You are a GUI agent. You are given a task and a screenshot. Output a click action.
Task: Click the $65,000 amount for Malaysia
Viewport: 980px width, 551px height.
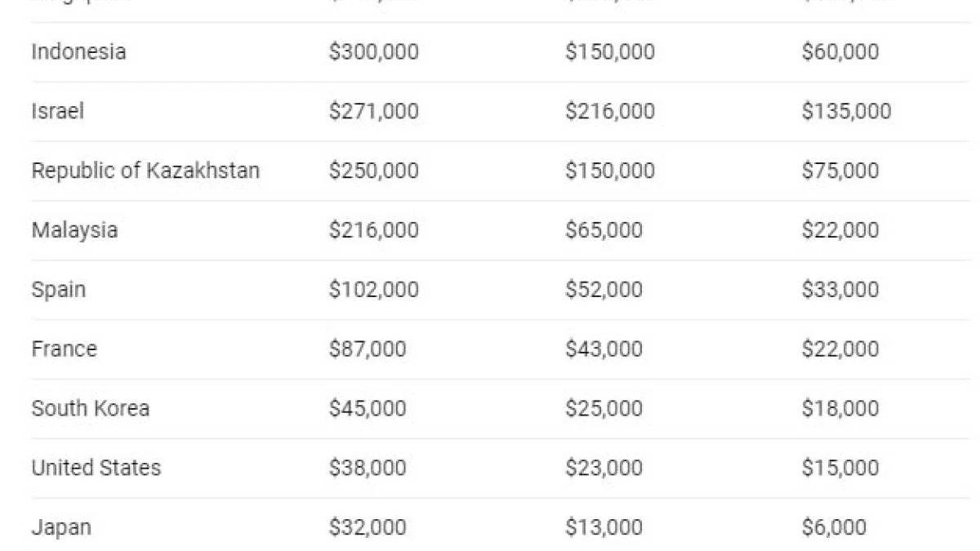(604, 230)
